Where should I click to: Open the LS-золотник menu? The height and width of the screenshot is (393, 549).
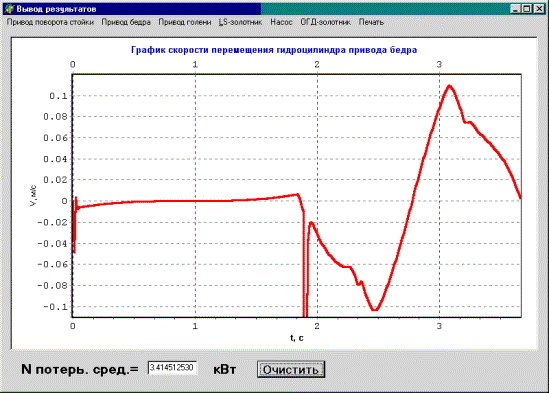[241, 22]
